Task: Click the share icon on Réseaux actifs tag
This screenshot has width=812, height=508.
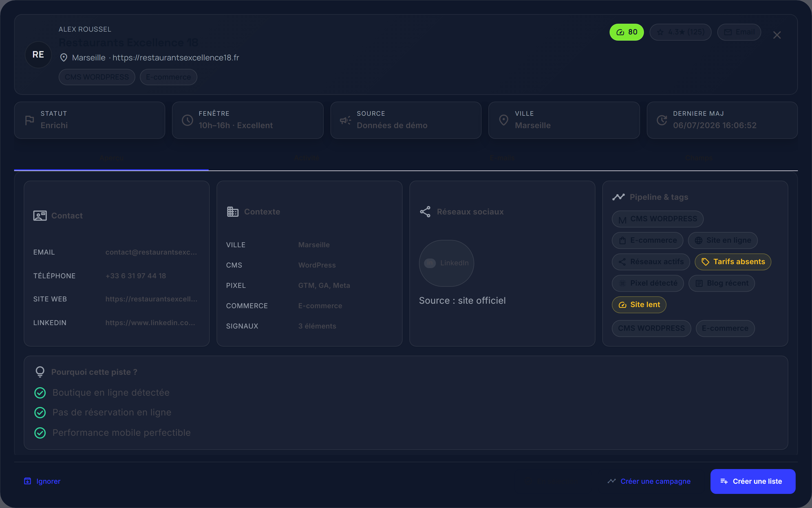Action: click(622, 262)
